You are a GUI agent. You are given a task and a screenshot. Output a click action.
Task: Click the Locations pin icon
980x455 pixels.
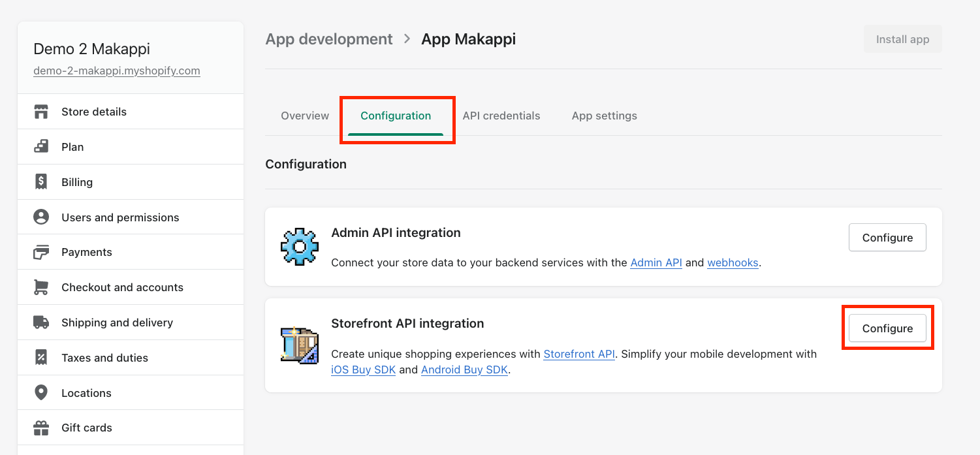pyautogui.click(x=41, y=393)
